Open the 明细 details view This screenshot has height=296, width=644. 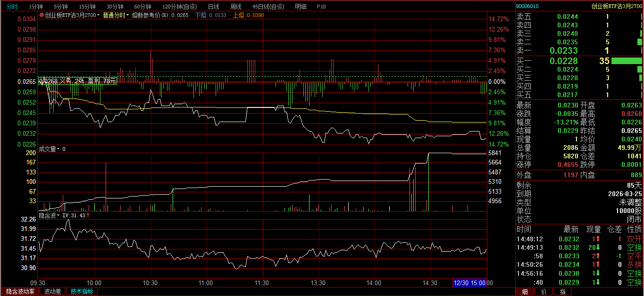pyautogui.click(x=300, y=7)
